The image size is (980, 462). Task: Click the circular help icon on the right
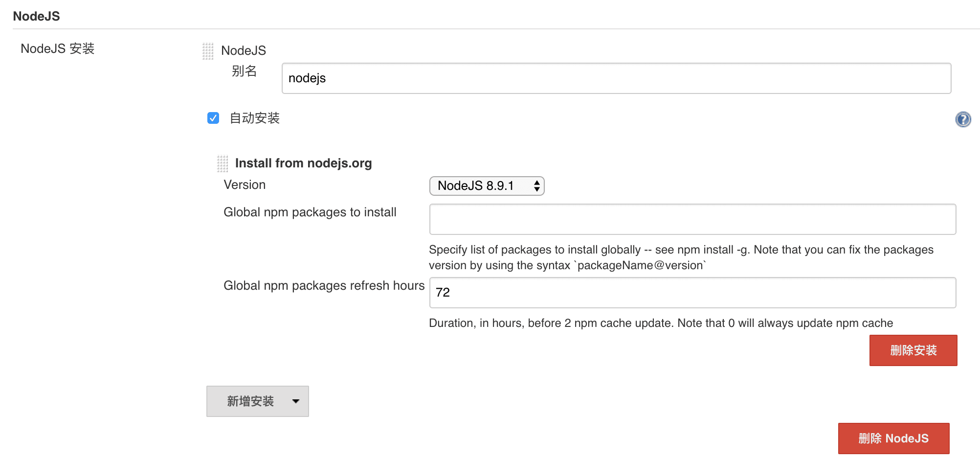[x=962, y=119]
